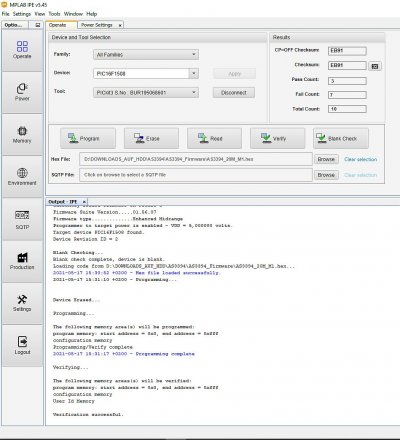Click the Logout icon
This screenshot has height=440, width=400.
coord(22,346)
